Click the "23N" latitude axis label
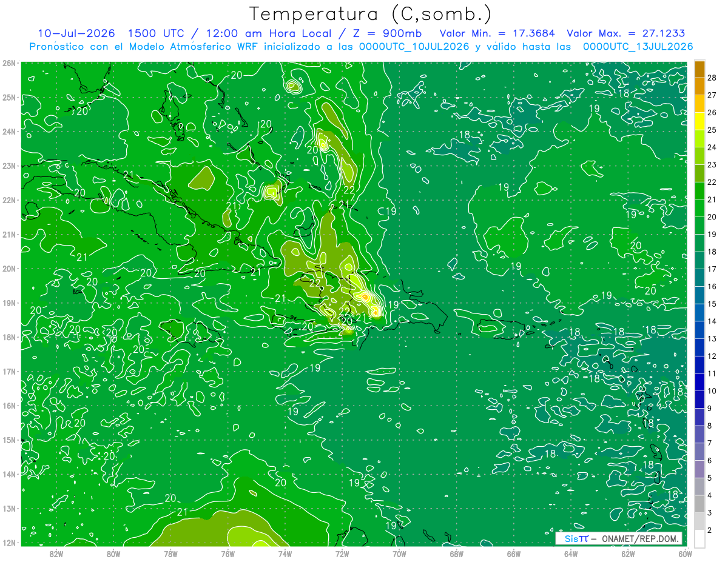Screen dimensions: 728x562 coord(9,166)
